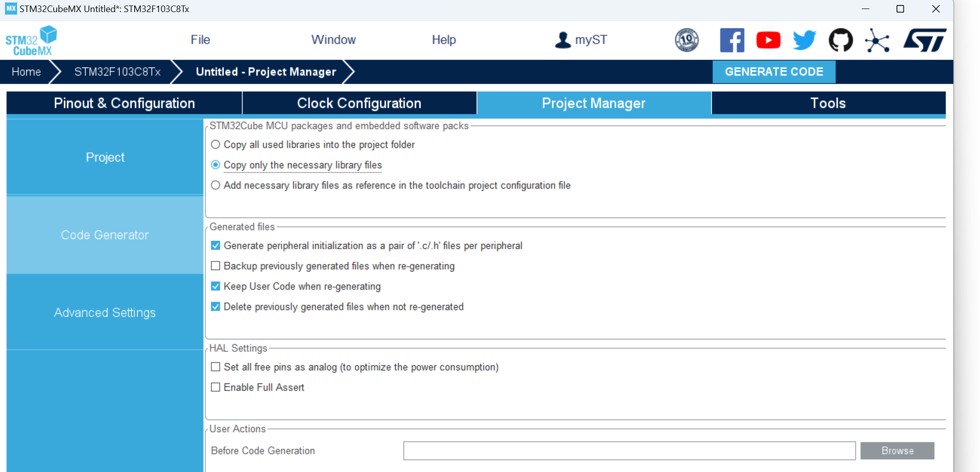Toggle Keep User Code when re-generating
Viewport: 980px width, 472px height.
(216, 287)
